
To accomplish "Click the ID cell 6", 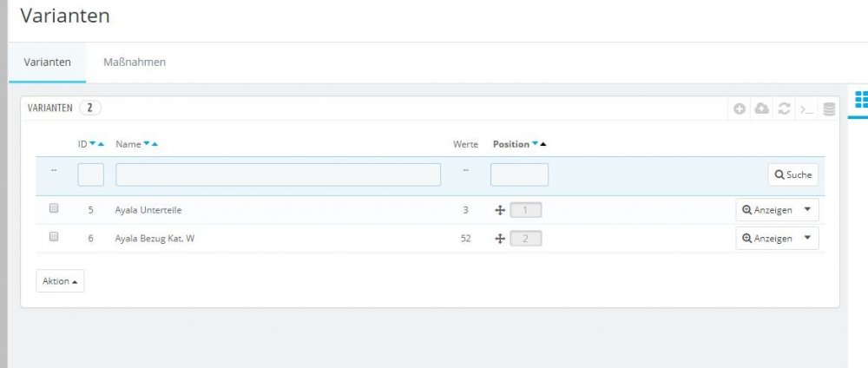I will tap(91, 239).
